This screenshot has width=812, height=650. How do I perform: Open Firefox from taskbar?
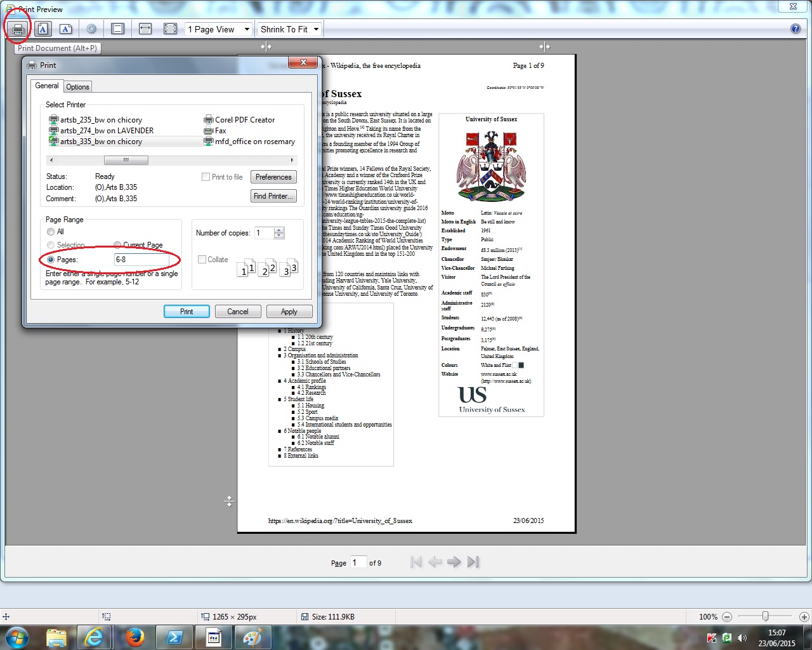pos(134,637)
